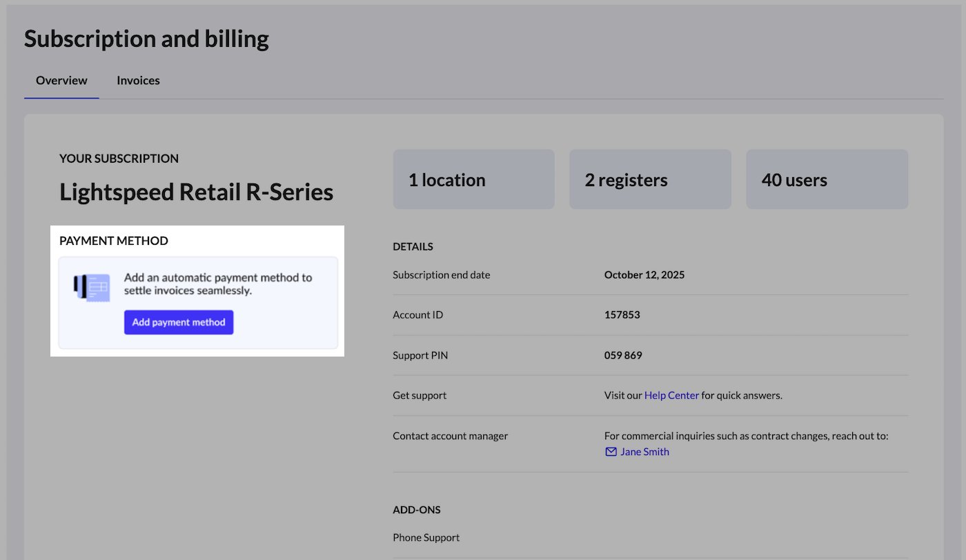Image resolution: width=966 pixels, height=560 pixels.
Task: Switch to the Invoices tab
Action: pyautogui.click(x=138, y=81)
